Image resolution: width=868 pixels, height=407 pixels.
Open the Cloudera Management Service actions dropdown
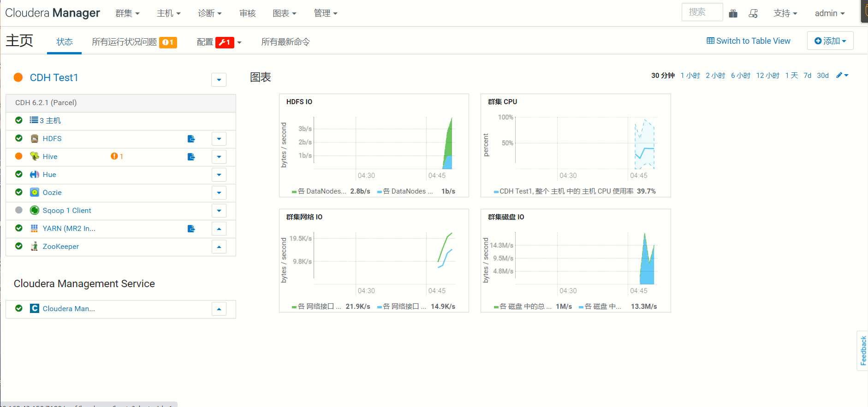(x=219, y=309)
